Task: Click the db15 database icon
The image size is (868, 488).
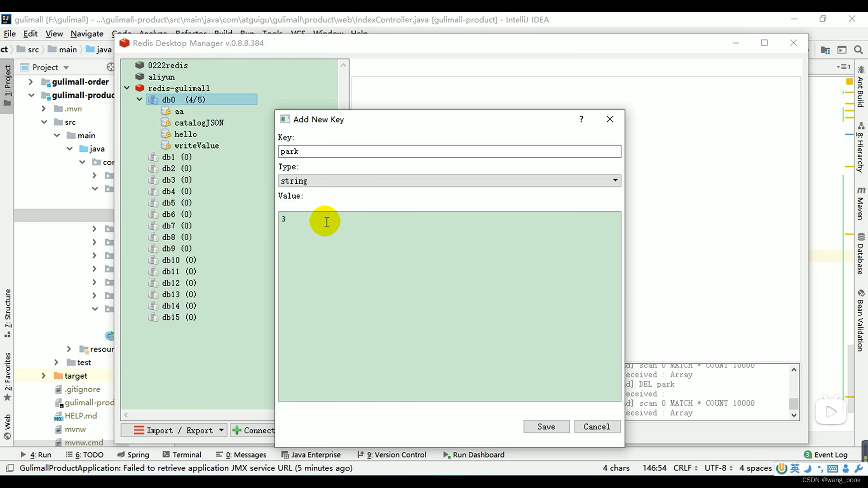Action: click(x=153, y=317)
